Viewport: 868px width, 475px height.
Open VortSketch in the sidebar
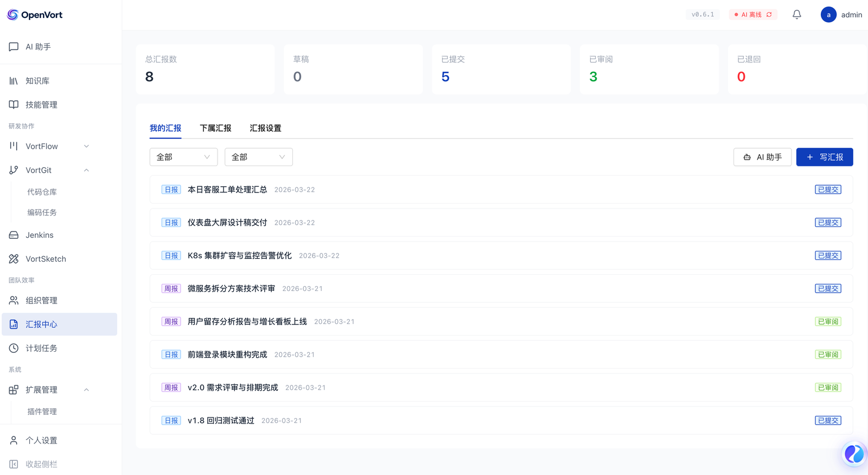[46, 259]
